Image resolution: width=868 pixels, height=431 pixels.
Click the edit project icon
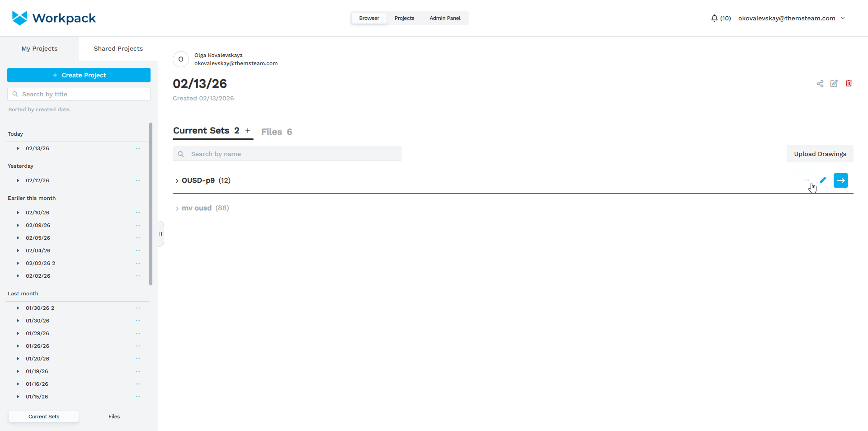[834, 84]
